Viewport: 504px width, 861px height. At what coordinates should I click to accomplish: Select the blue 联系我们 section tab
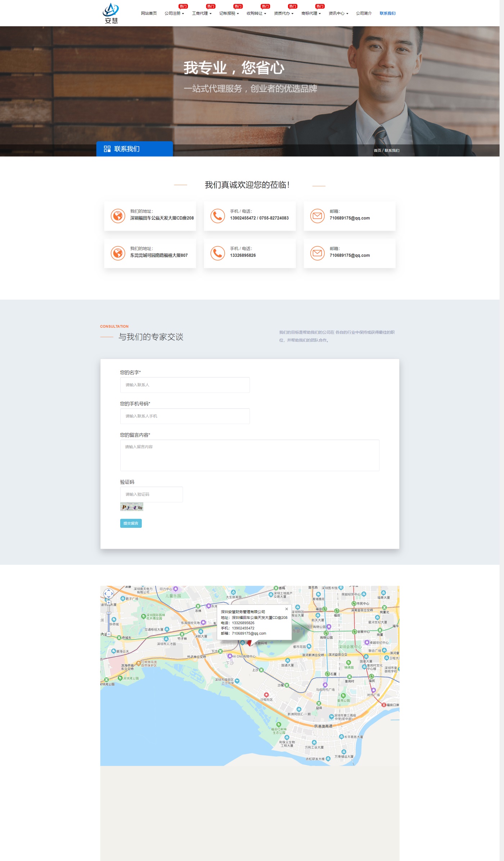[135, 149]
